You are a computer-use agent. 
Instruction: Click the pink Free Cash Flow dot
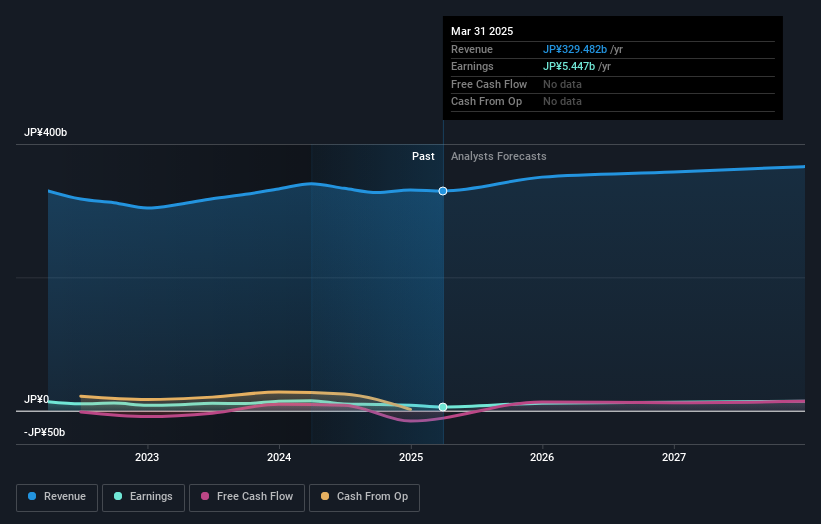(205, 496)
